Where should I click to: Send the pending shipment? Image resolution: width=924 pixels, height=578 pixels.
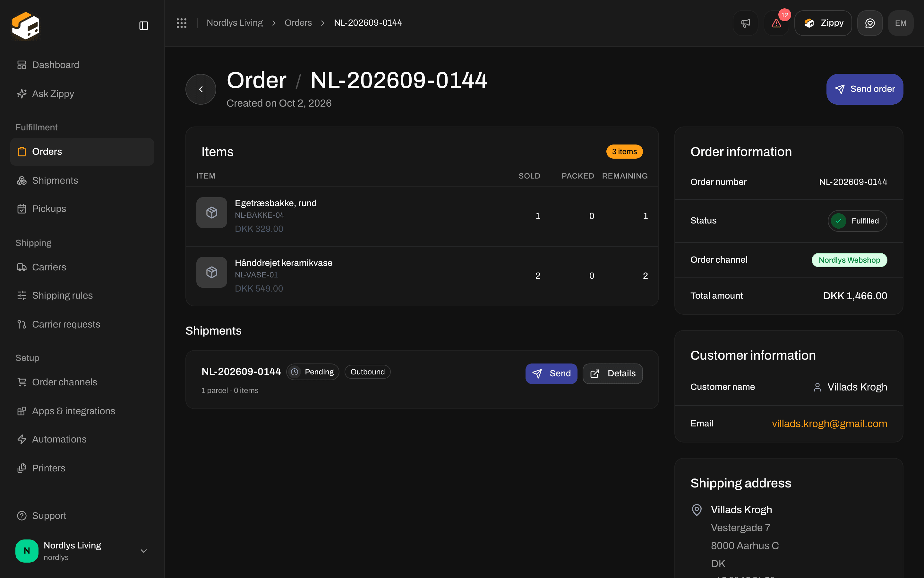point(551,373)
